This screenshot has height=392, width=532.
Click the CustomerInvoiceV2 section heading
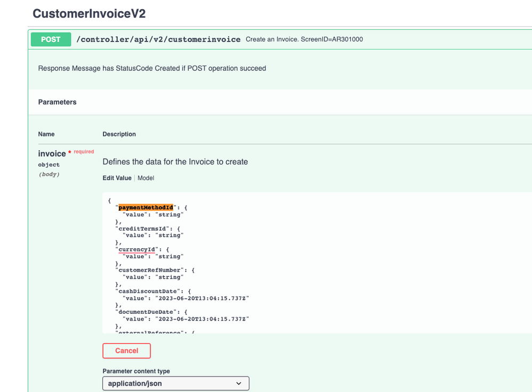point(89,13)
